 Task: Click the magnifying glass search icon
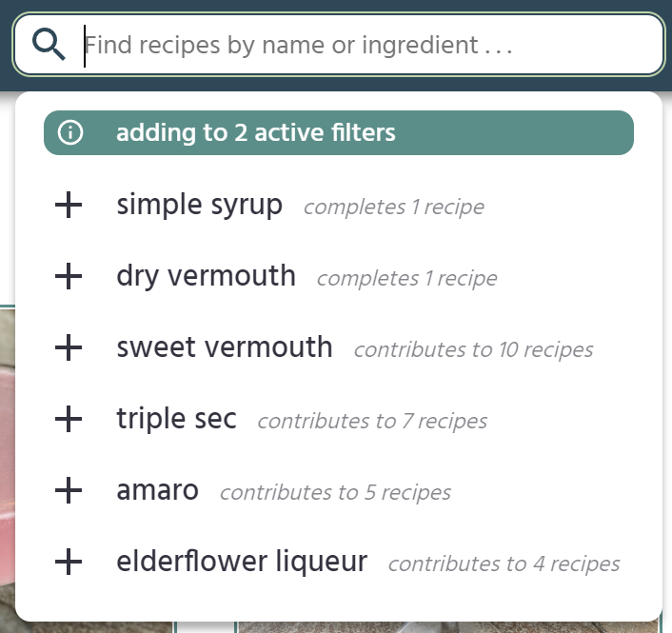(49, 44)
